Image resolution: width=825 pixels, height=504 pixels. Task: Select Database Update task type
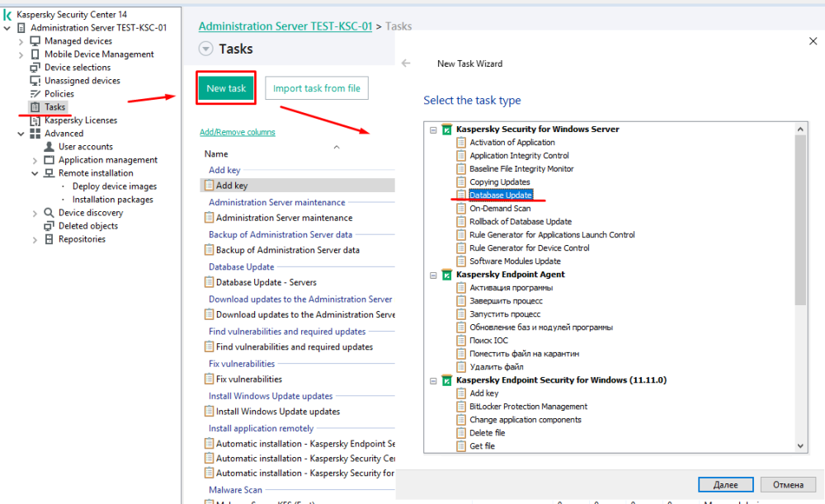501,195
